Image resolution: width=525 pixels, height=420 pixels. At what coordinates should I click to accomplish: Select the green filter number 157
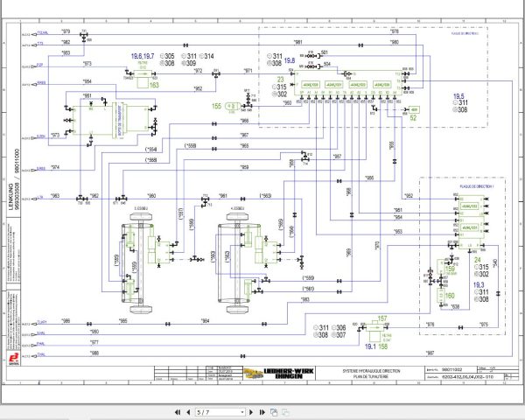point(382,318)
